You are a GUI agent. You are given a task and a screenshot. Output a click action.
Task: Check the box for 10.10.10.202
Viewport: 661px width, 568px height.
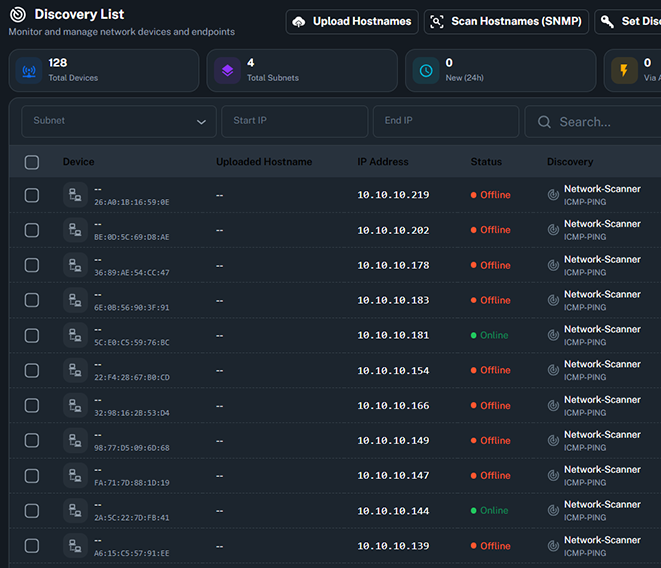(32, 230)
